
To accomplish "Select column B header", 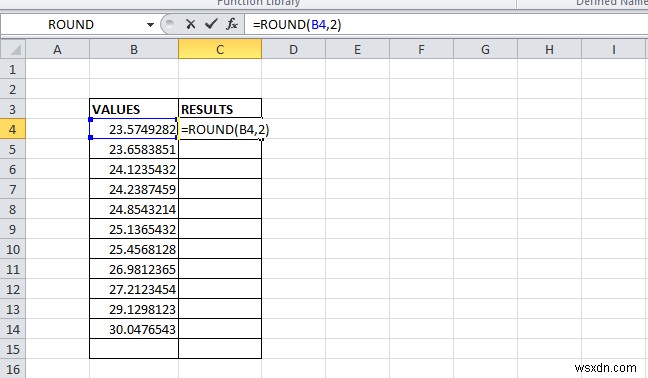I will click(x=134, y=50).
